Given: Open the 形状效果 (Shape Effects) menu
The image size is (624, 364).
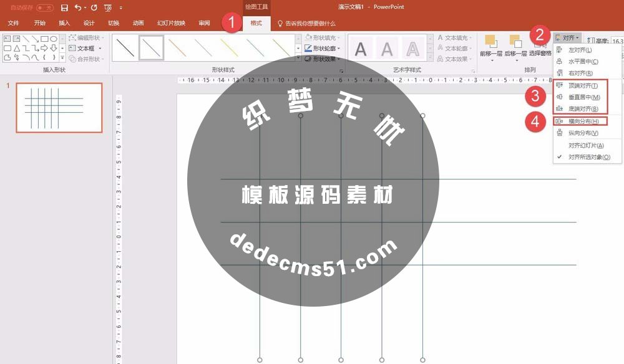Looking at the screenshot, I should 309,60.
